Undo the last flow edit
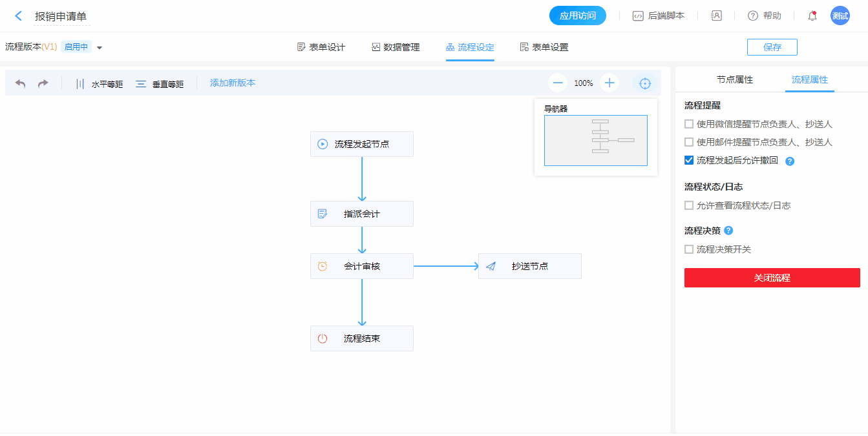Viewport: 868px width, 436px height. coord(21,83)
